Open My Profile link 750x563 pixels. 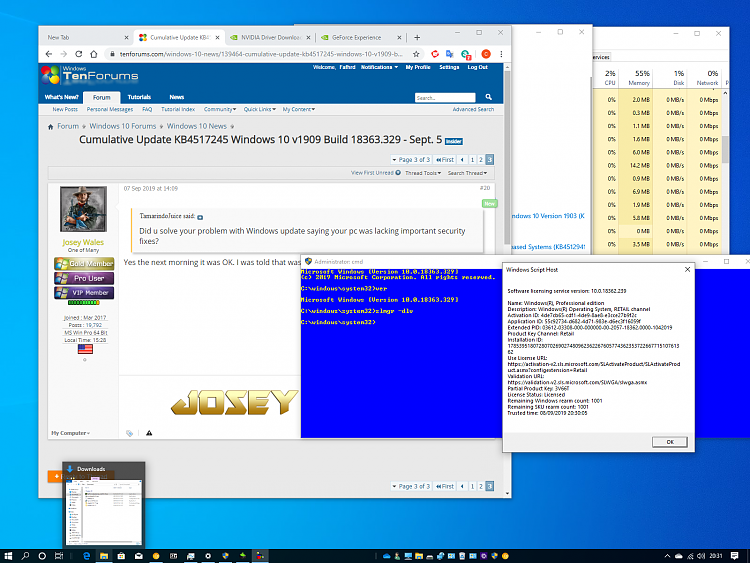pyautogui.click(x=418, y=67)
